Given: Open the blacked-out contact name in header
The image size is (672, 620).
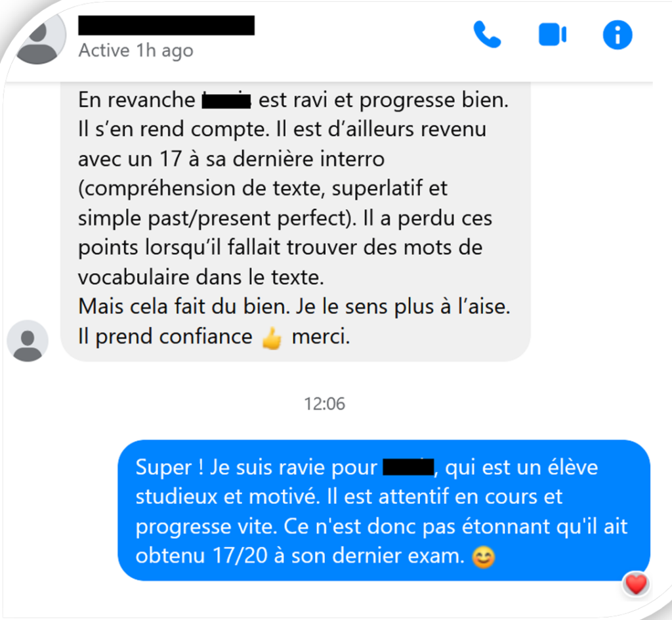Looking at the screenshot, I should [x=166, y=26].
